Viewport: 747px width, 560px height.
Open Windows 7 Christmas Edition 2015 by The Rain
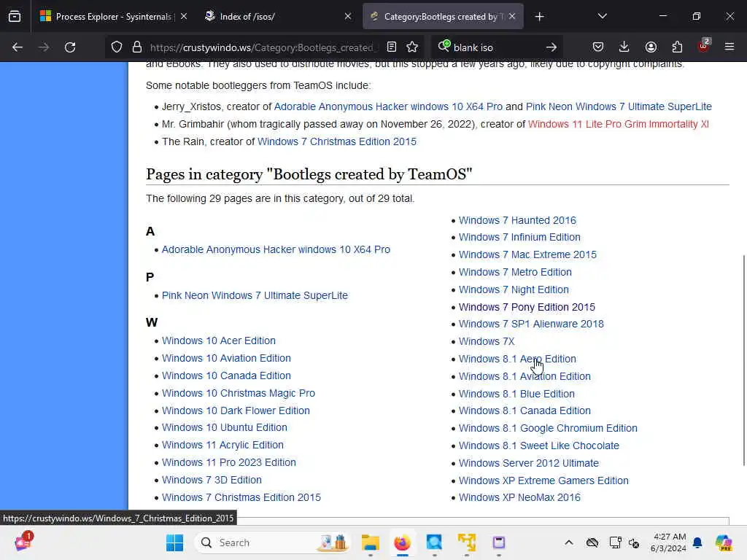coord(337,141)
